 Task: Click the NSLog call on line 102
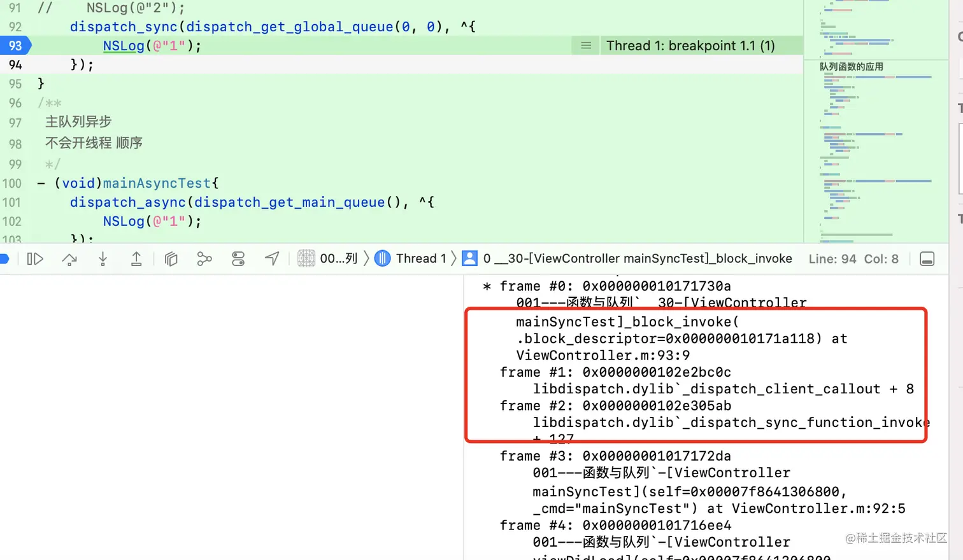124,221
